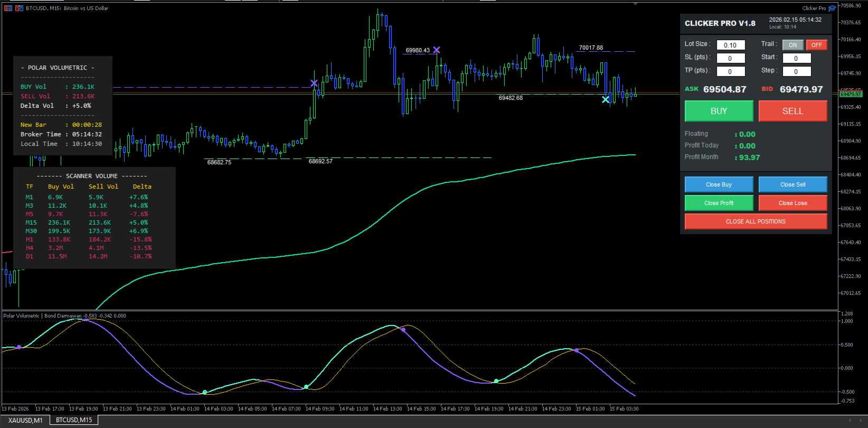Image resolution: width=868 pixels, height=428 pixels.
Task: Click the Local Time 10:14:30 line
Action: [x=61, y=144]
